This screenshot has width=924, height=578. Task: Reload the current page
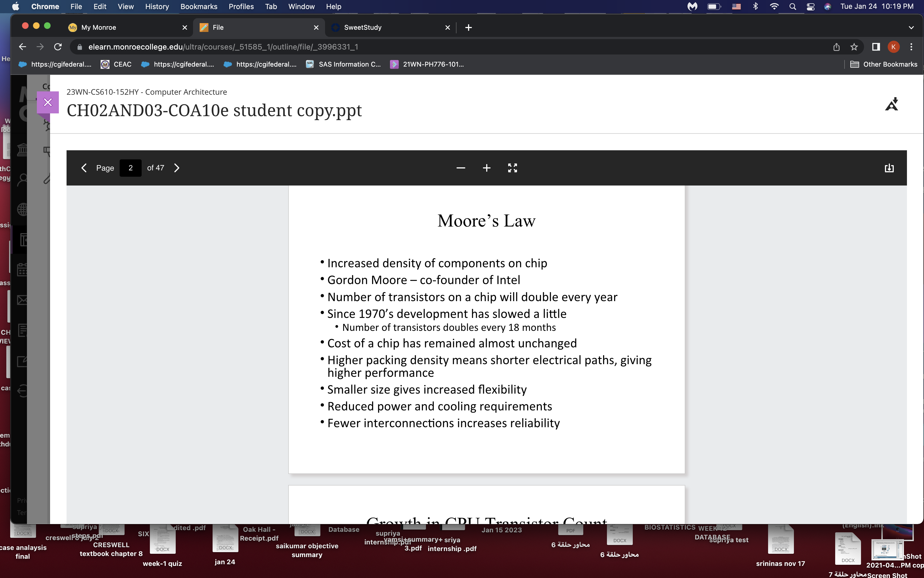click(58, 47)
